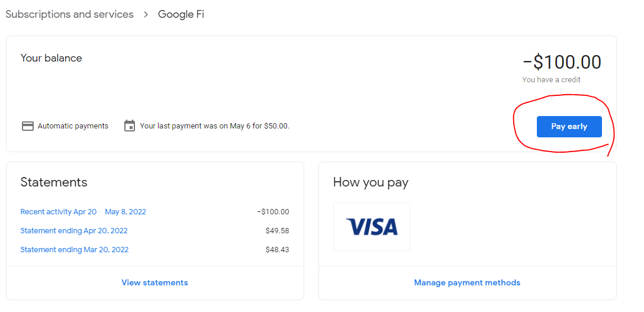Click the How you pay heading
The image size is (644, 312).
tap(371, 182)
